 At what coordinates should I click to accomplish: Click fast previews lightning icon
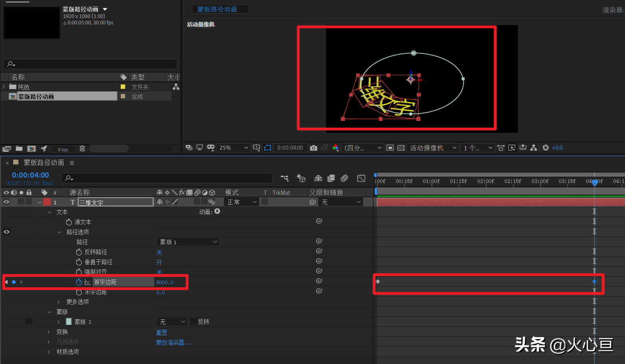[x=512, y=148]
